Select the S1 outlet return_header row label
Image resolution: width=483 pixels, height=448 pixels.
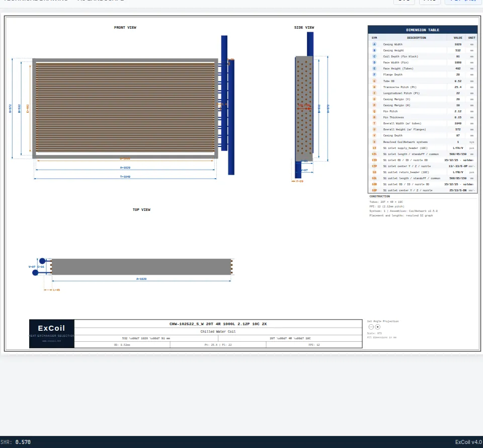click(x=406, y=172)
